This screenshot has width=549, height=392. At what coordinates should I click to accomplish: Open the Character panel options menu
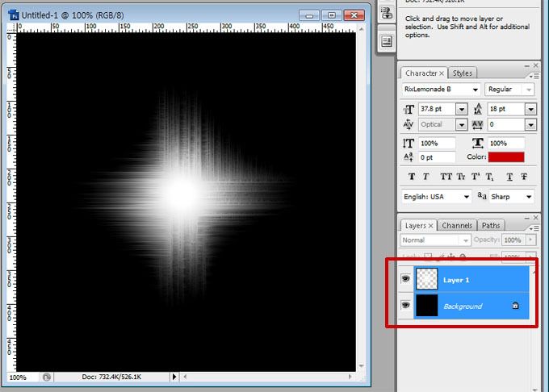pyautogui.click(x=534, y=76)
